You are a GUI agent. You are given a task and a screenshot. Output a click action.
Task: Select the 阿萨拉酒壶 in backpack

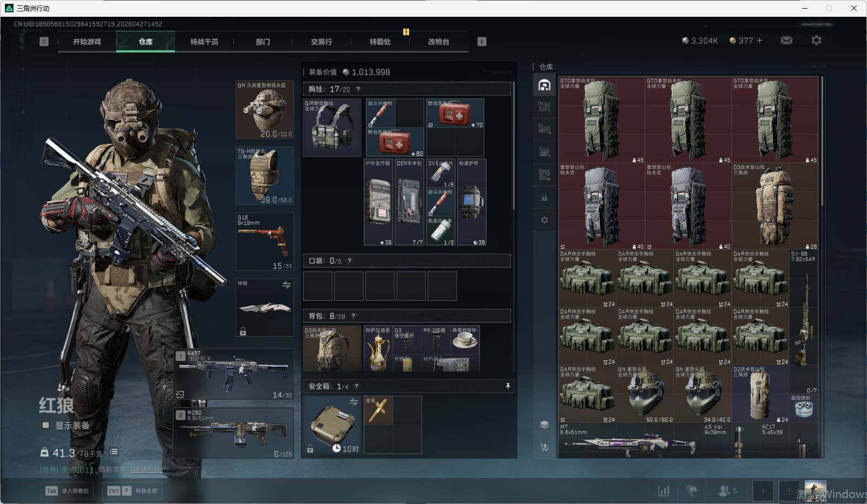tap(378, 348)
